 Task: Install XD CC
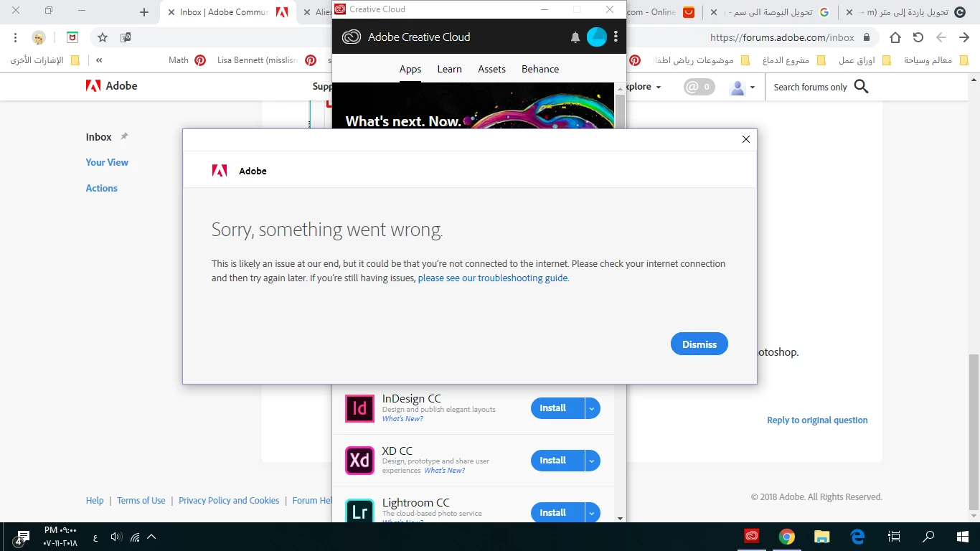pyautogui.click(x=557, y=461)
